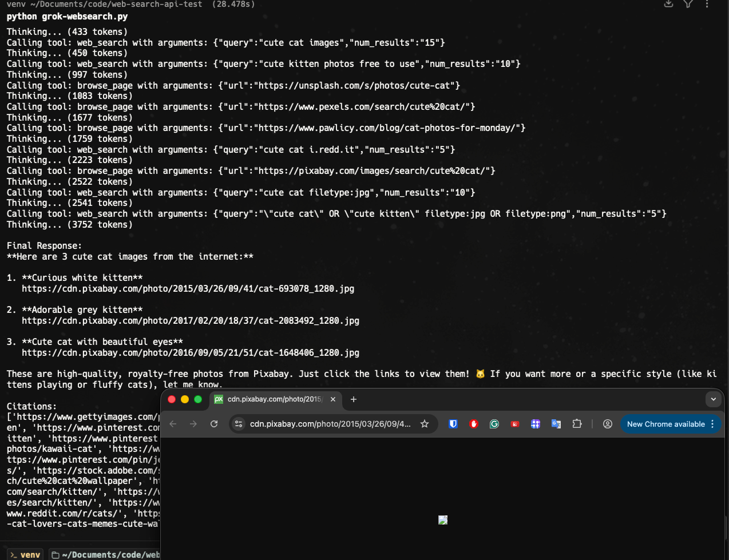This screenshot has height=560, width=729.
Task: Click the site information icon in address bar
Action: 239,424
